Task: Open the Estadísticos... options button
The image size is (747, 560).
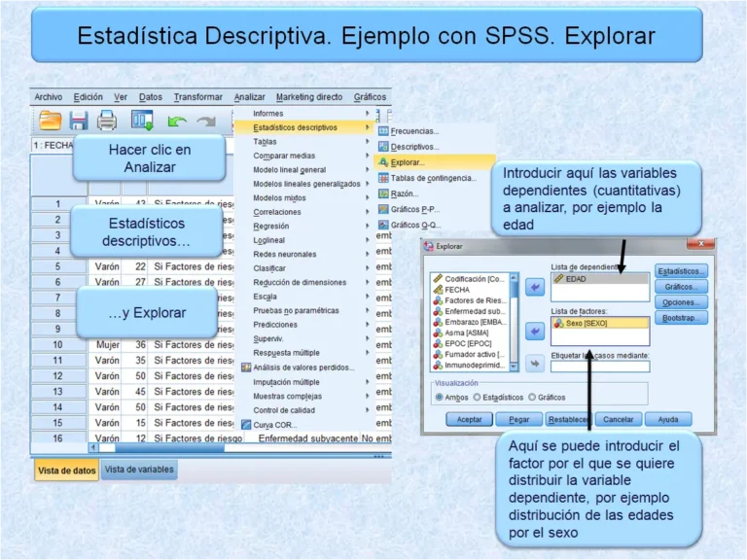Action: click(x=681, y=271)
